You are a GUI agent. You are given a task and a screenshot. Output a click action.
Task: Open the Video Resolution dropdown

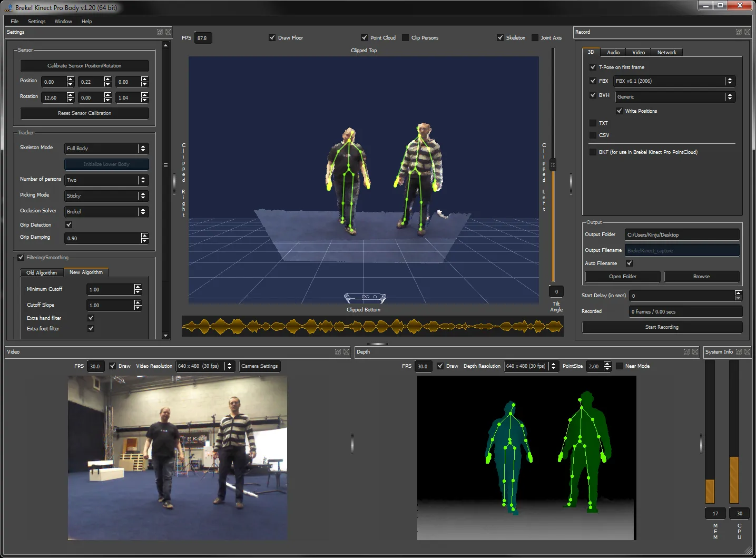pos(205,366)
